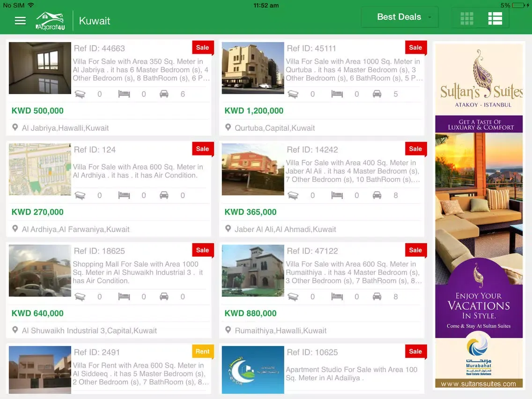Switch to list view
The height and width of the screenshot is (399, 532).
click(x=495, y=18)
